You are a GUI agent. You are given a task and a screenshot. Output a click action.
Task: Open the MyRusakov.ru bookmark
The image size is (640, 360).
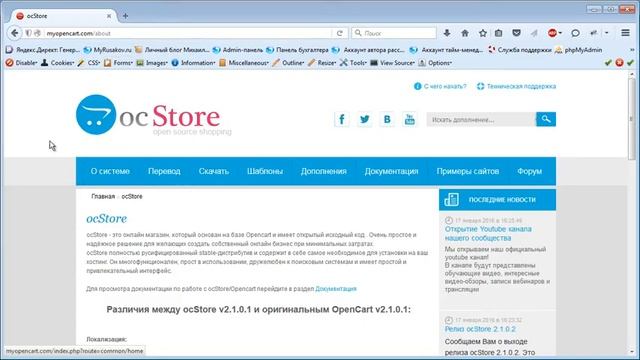108,50
